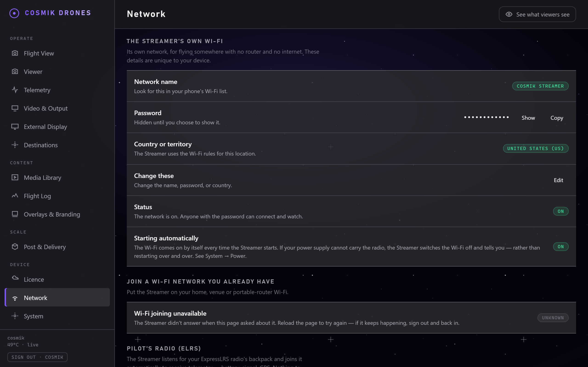Show the hidden Wi-Fi password
Screen dimensions: 588x367
pyautogui.click(x=528, y=118)
